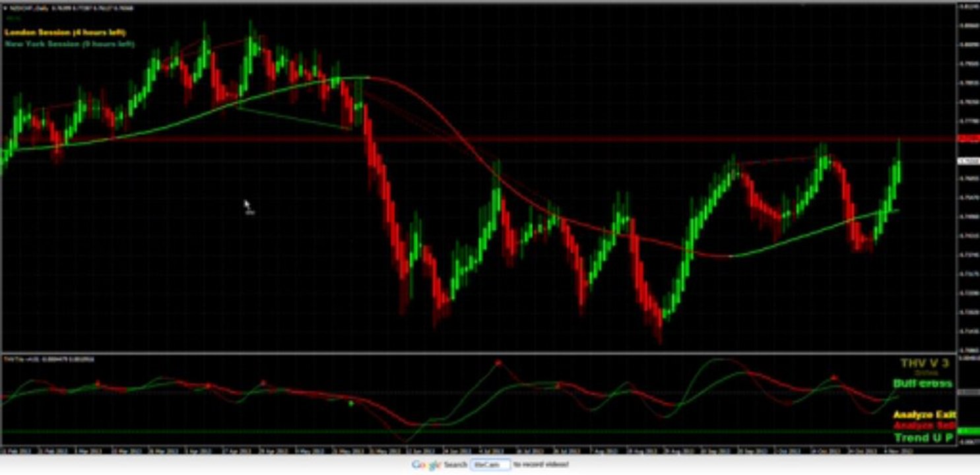980x475 pixels.
Task: Click the chart symbol title text
Action: (x=71, y=9)
